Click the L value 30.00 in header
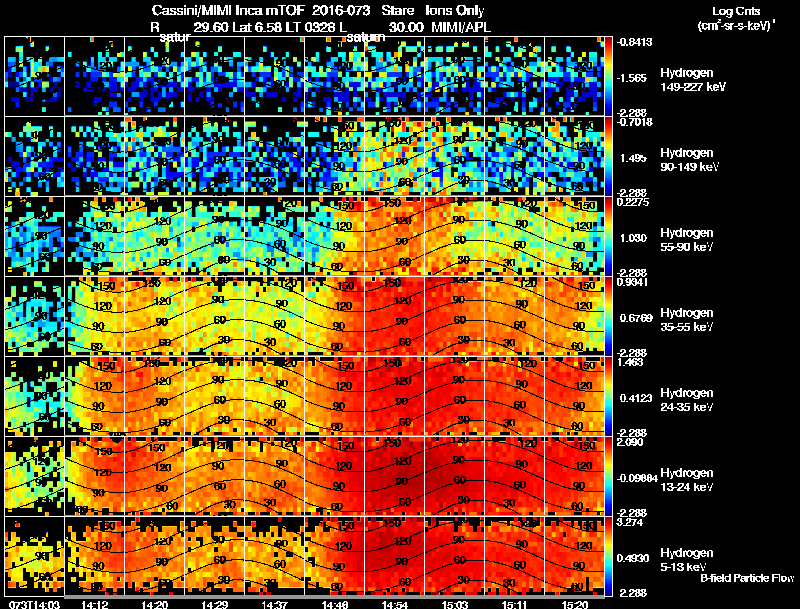The height and width of the screenshot is (609, 800). (x=406, y=27)
